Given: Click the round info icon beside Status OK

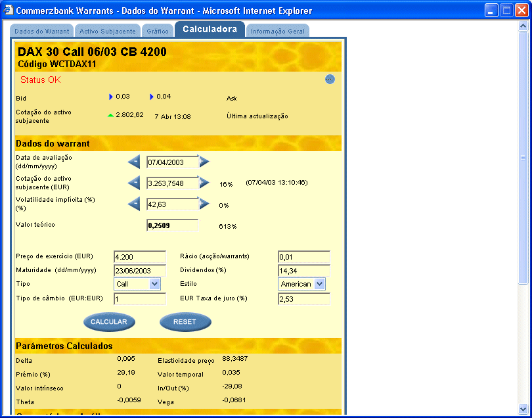Looking at the screenshot, I should (330, 79).
